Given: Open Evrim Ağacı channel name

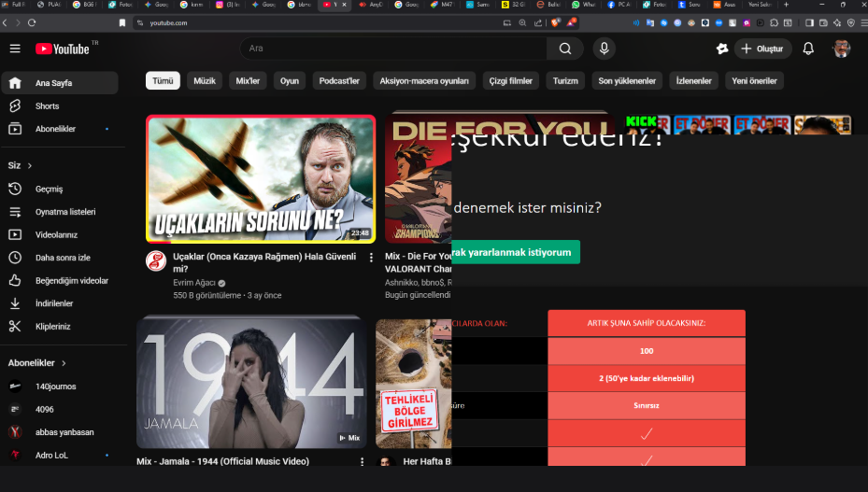Looking at the screenshot, I should point(194,283).
